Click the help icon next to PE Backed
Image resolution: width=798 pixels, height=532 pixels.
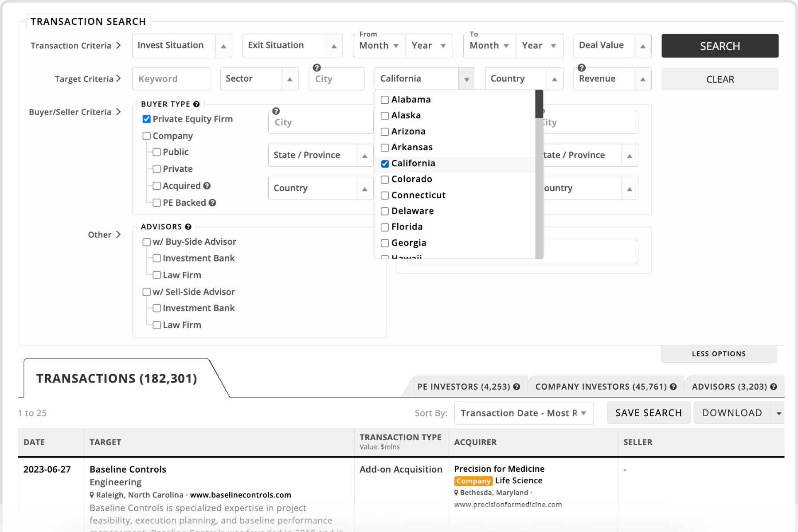(x=212, y=203)
